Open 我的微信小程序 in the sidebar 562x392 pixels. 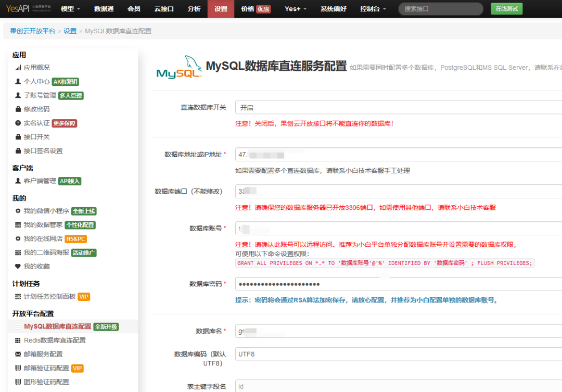pyautogui.click(x=46, y=211)
